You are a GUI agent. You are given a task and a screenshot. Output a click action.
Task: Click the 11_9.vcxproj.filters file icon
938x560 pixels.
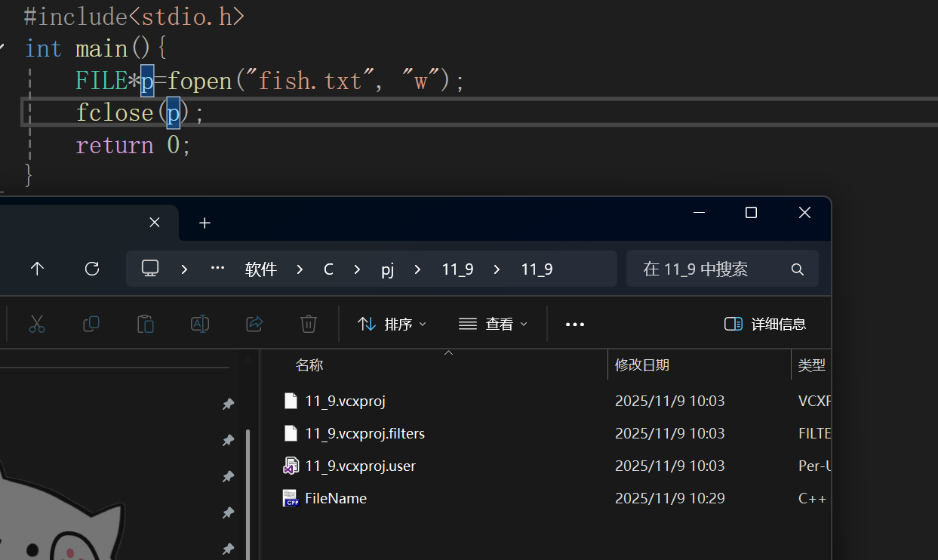pos(291,433)
